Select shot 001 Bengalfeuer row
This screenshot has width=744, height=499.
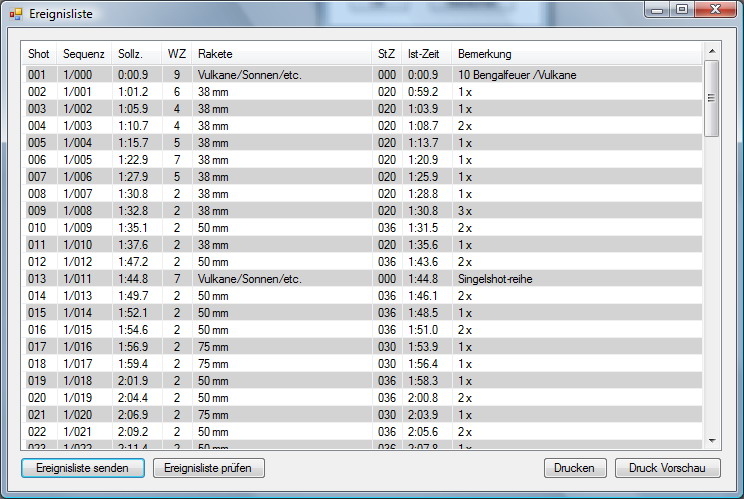coord(300,75)
